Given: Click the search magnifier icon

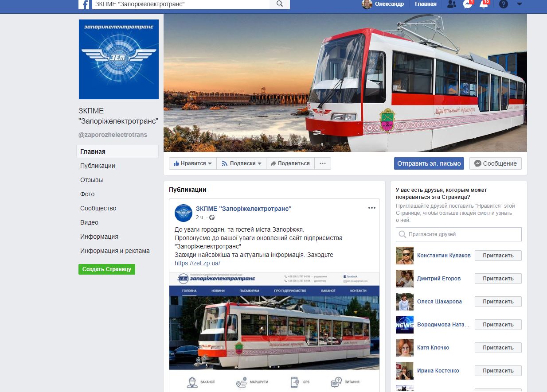Looking at the screenshot, I should (279, 5).
